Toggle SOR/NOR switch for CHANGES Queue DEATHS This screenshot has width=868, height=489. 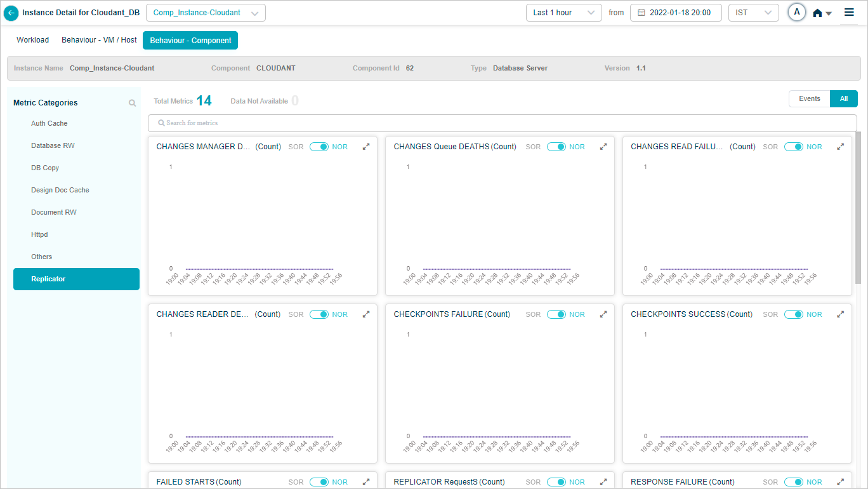[x=556, y=147]
